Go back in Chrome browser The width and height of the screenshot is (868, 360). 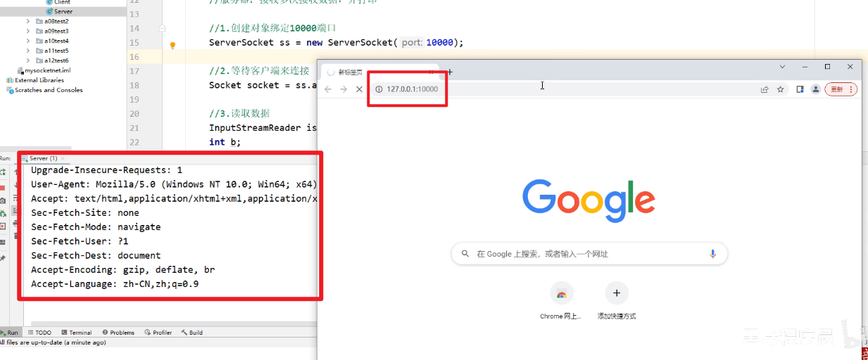pyautogui.click(x=328, y=89)
